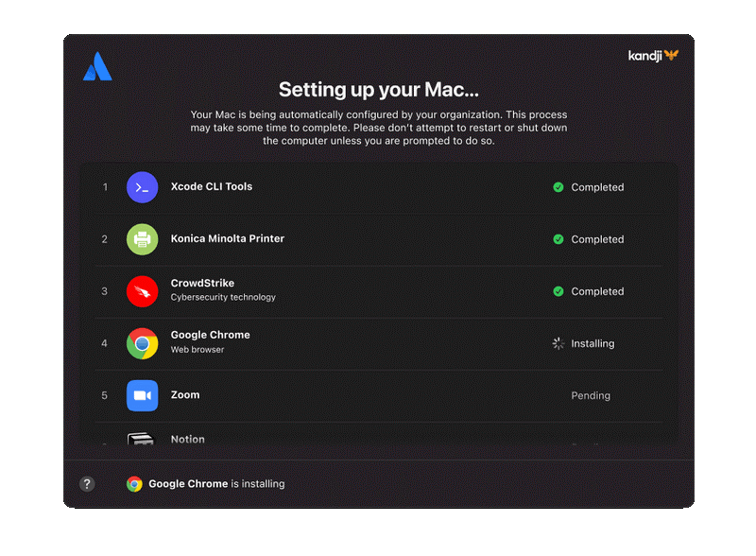This screenshot has width=756, height=556.
Task: Click the Konica Minolta Printer icon
Action: (x=143, y=239)
